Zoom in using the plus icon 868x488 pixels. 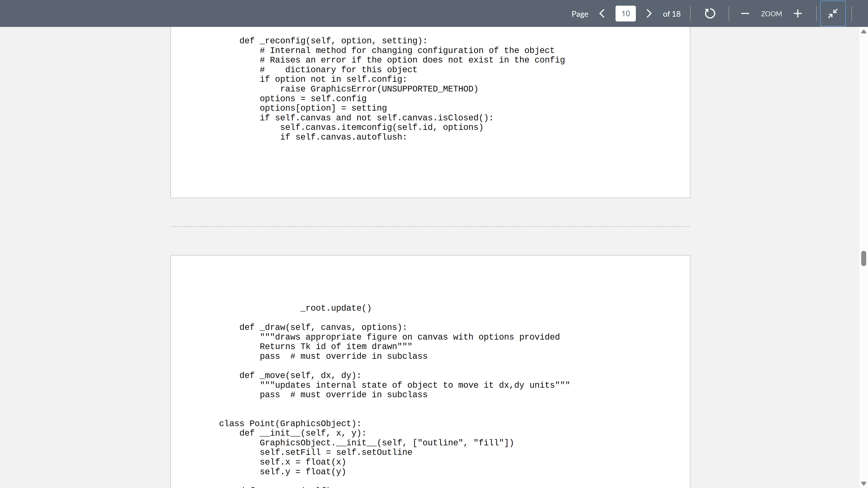tap(797, 14)
